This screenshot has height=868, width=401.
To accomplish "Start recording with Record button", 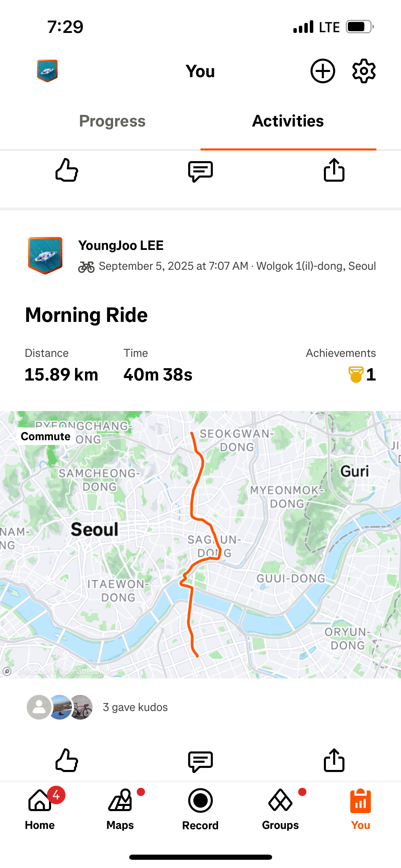I will (200, 809).
